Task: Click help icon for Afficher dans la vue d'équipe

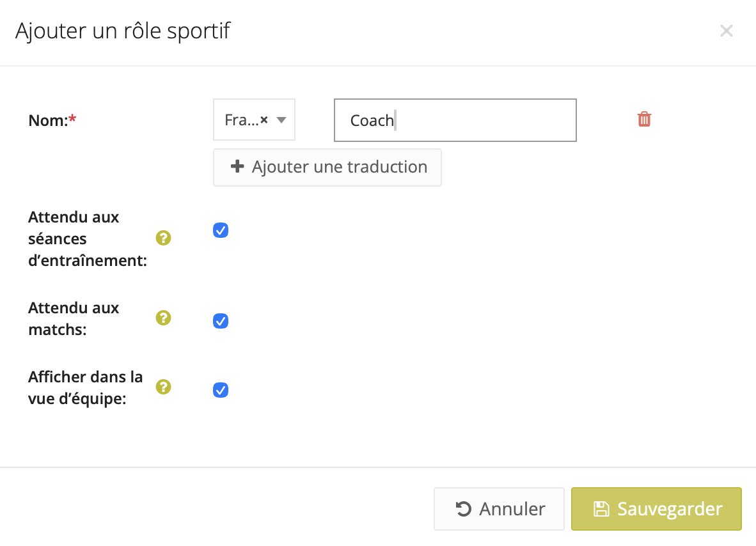Action: click(x=164, y=387)
